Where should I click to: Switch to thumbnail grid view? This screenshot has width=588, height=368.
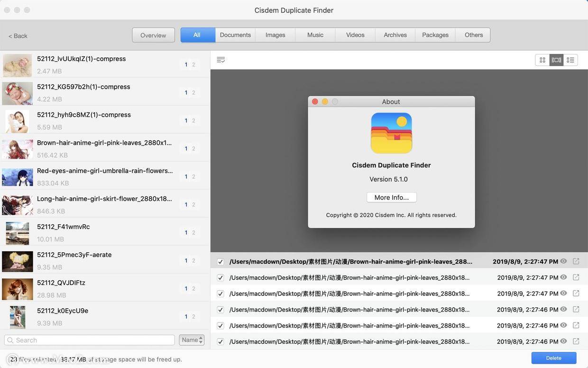[542, 60]
